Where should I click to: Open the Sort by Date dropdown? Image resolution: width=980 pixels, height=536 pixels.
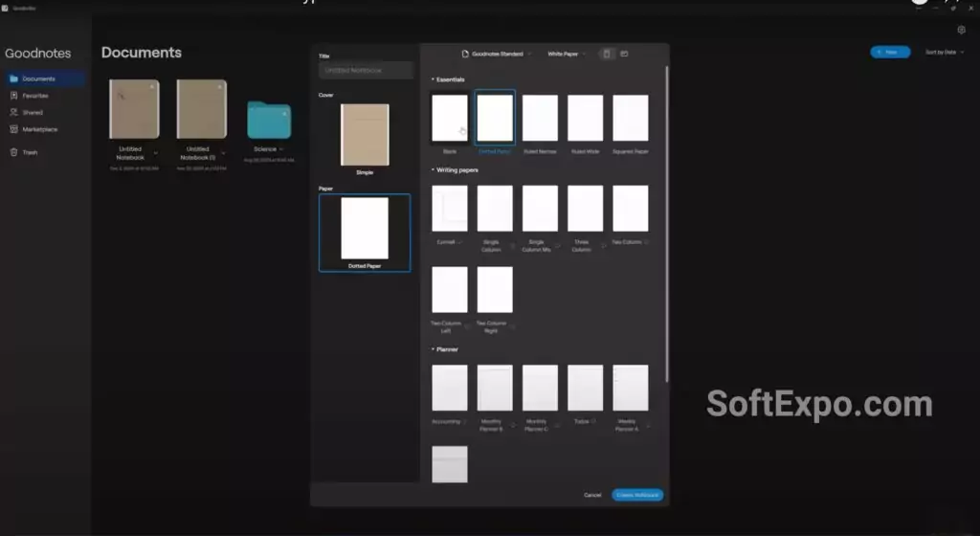coord(945,53)
